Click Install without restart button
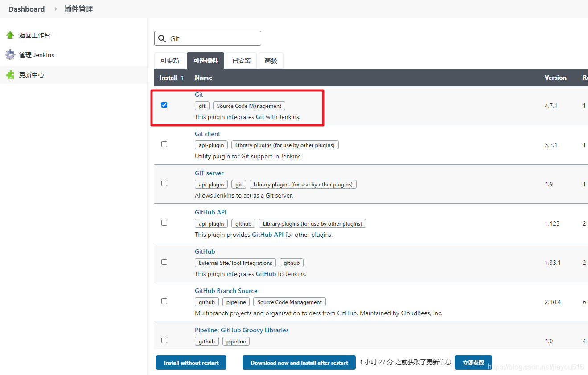 [x=191, y=363]
